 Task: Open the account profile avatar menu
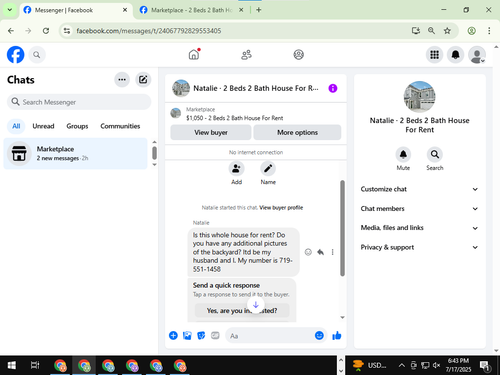click(477, 55)
